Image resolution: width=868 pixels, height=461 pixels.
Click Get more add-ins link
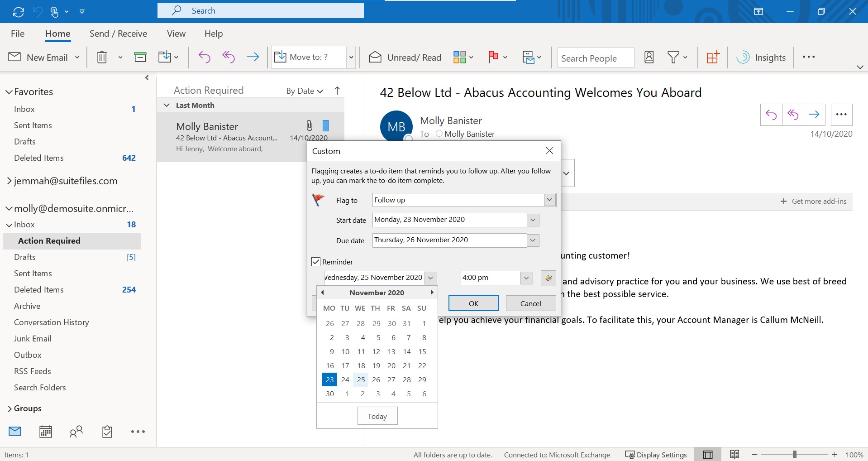(814, 202)
